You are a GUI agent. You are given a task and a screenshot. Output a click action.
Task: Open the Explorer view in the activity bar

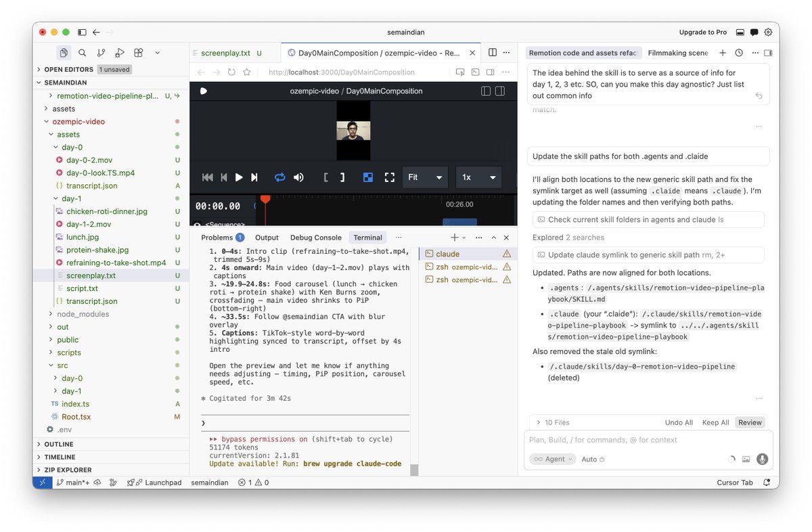64,52
